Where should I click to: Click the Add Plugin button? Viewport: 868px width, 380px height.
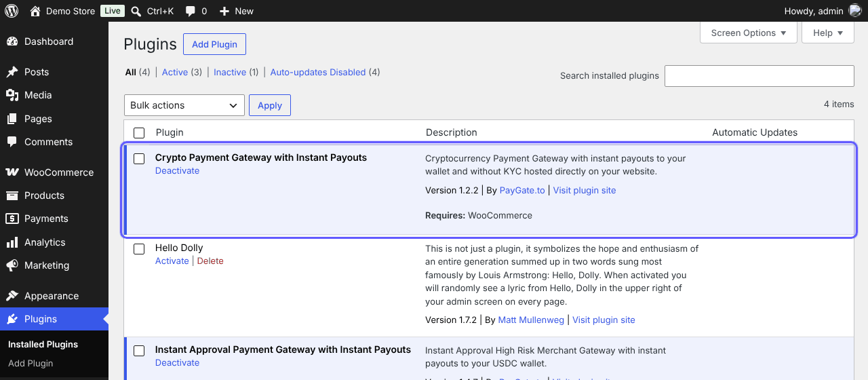(x=214, y=44)
